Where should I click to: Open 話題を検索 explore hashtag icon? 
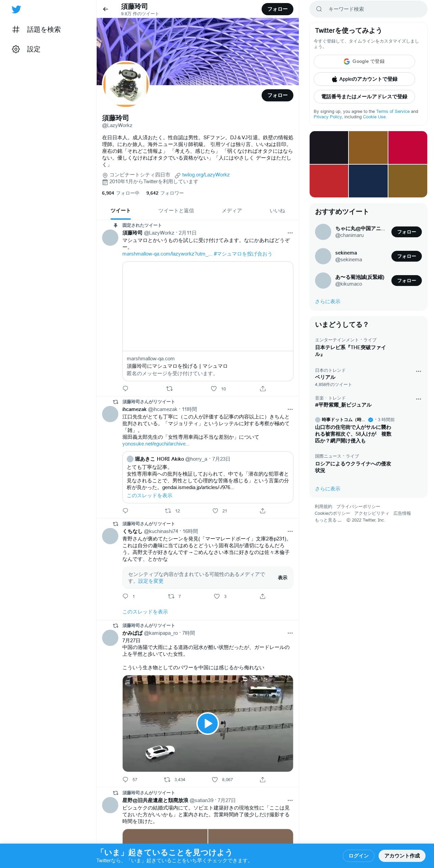(16, 29)
